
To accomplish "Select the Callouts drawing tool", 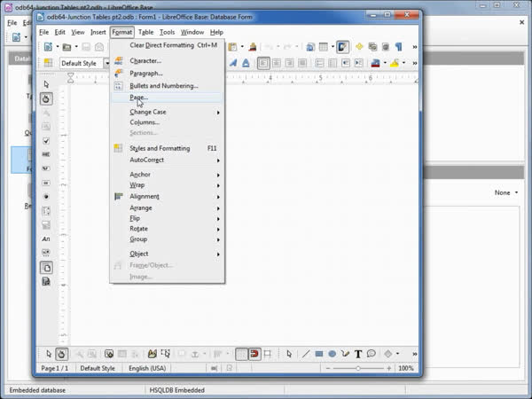I will (372, 354).
